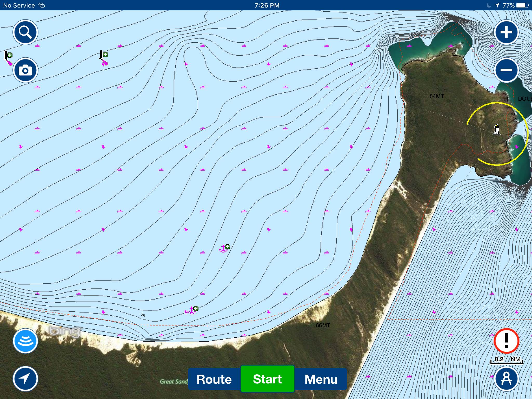Toggle the SonarChart layer button
Image resolution: width=532 pixels, height=399 pixels.
pos(25,341)
